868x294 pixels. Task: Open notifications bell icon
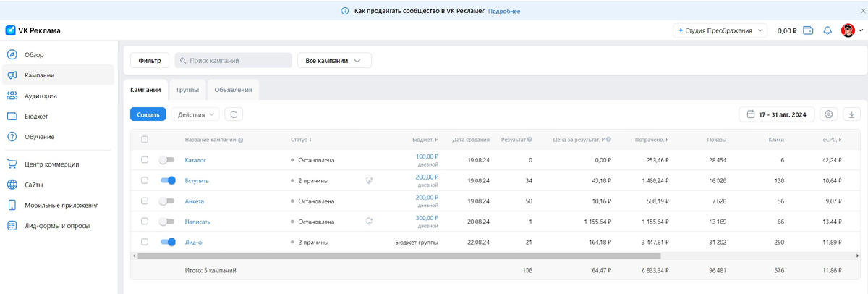827,31
